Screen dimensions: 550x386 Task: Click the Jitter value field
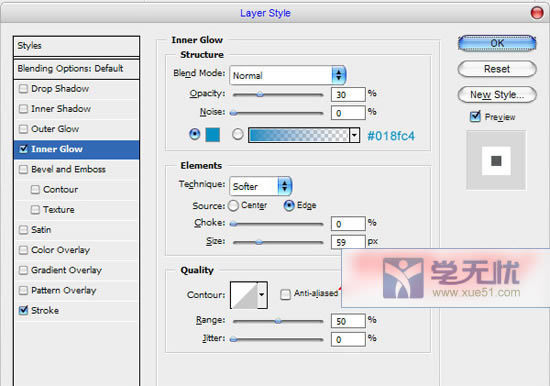pyautogui.click(x=348, y=339)
